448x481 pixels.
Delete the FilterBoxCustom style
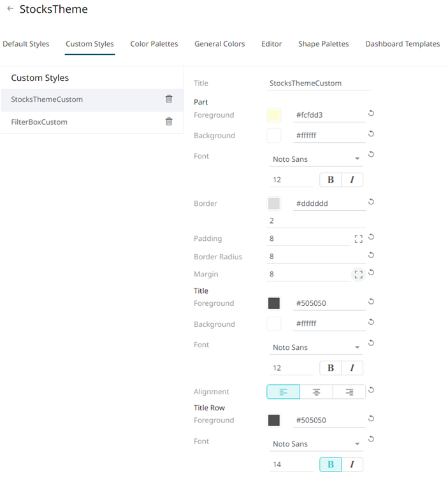[x=169, y=122]
